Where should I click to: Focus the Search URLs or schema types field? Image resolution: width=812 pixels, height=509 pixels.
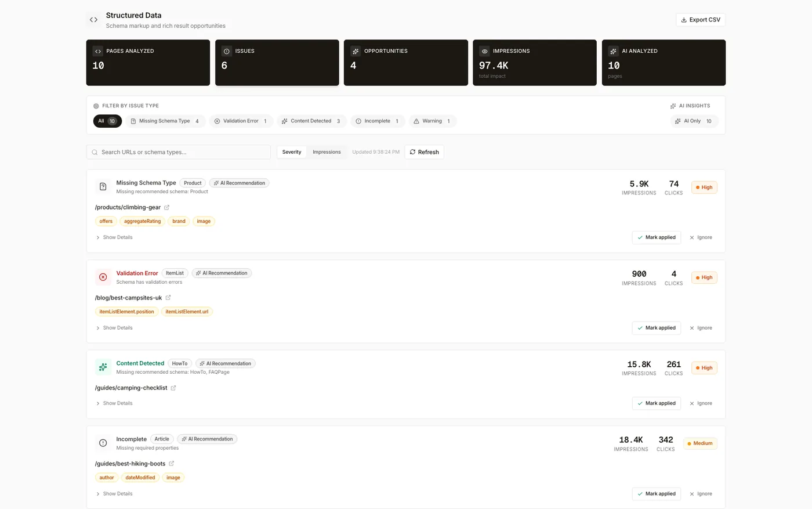tap(179, 152)
